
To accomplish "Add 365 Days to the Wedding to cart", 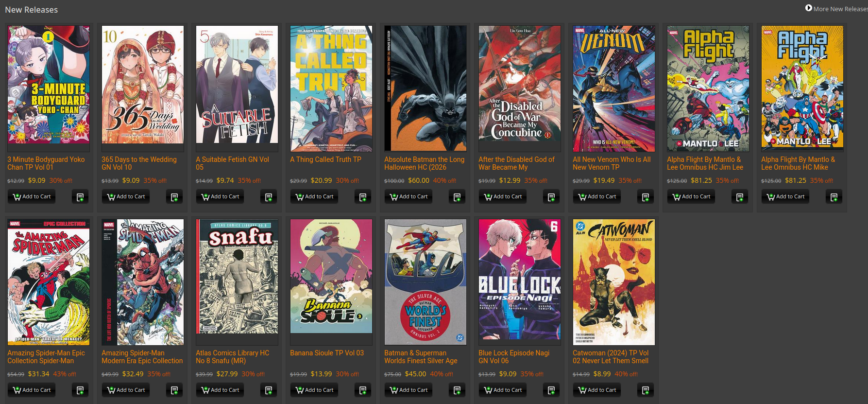I will tap(126, 197).
